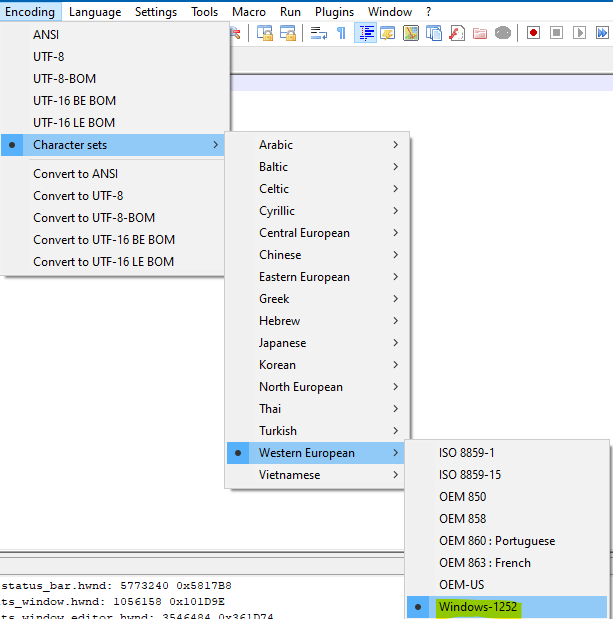Expand the Celtic character set submenu

point(317,189)
